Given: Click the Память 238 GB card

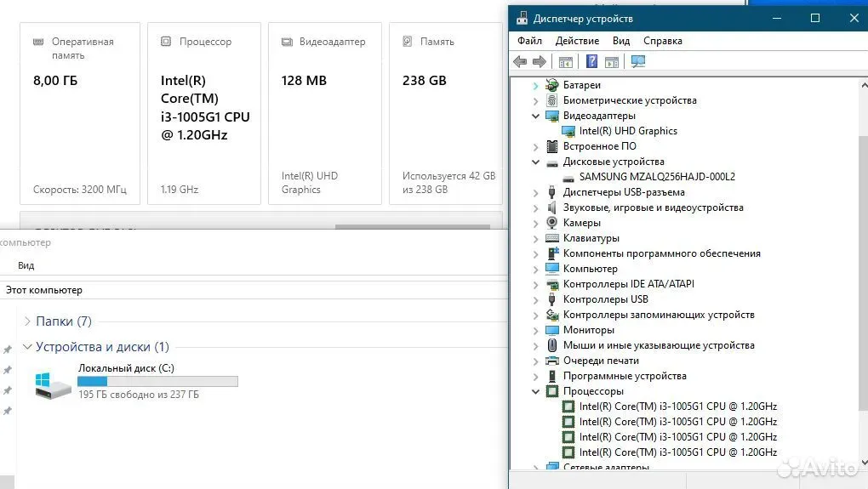Looking at the screenshot, I should coord(446,113).
